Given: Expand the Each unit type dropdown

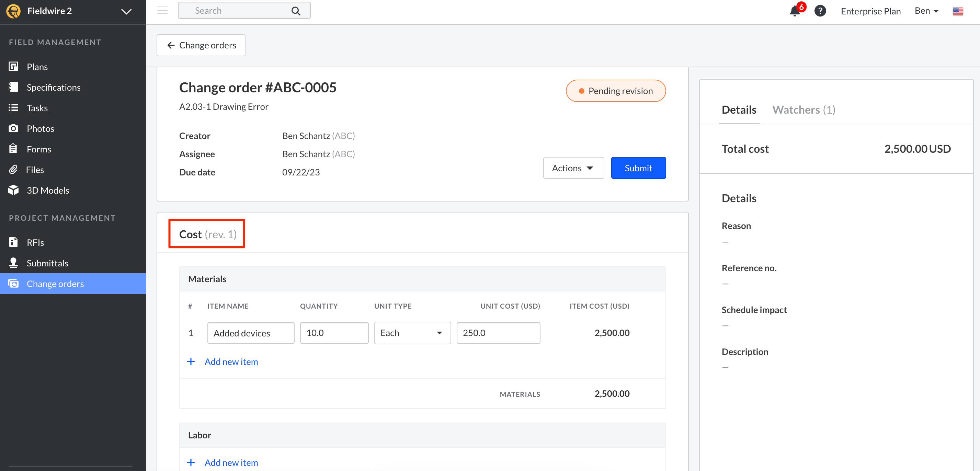Looking at the screenshot, I should tap(412, 333).
